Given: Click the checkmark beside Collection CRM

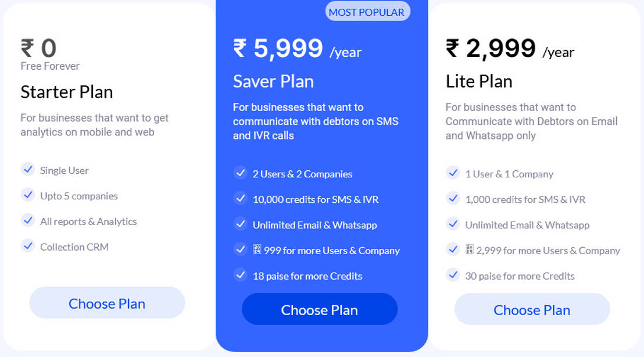Looking at the screenshot, I should (x=28, y=246).
